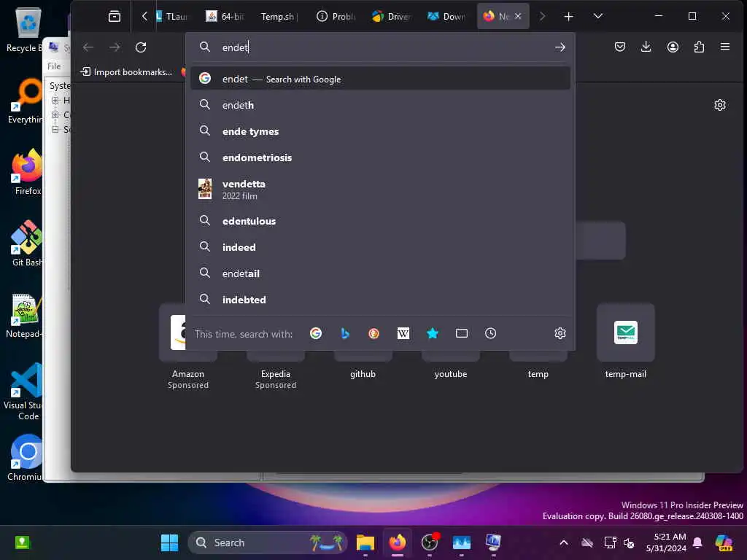The width and height of the screenshot is (747, 560).
Task: Open the Git Bash desktop shortcut
Action: 27,244
